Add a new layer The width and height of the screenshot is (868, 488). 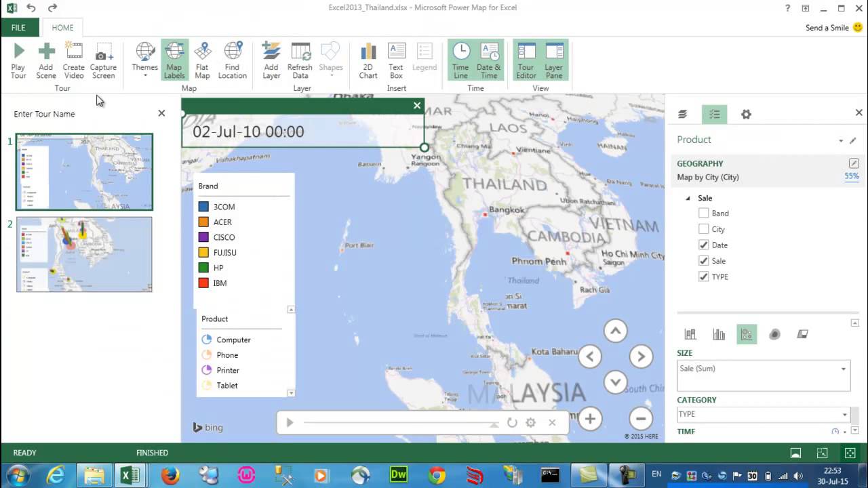click(271, 60)
